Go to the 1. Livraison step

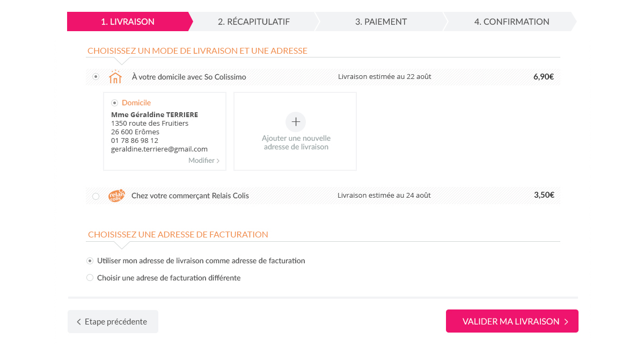coord(128,21)
